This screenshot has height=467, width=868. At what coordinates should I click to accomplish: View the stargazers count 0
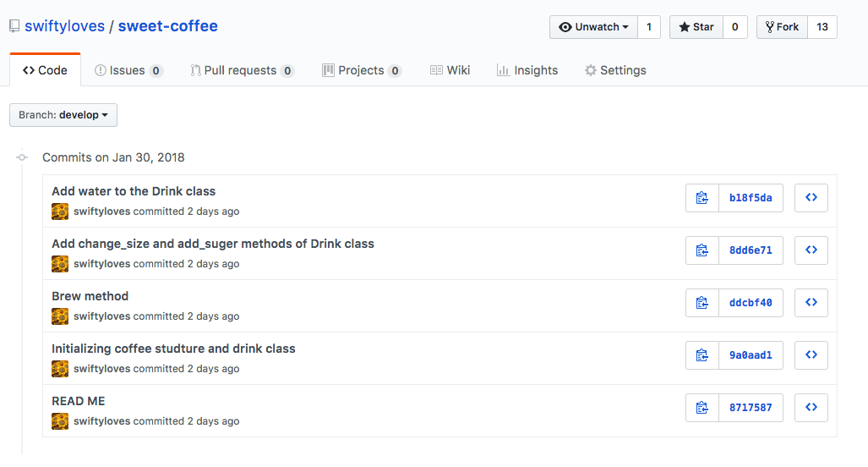tap(735, 27)
